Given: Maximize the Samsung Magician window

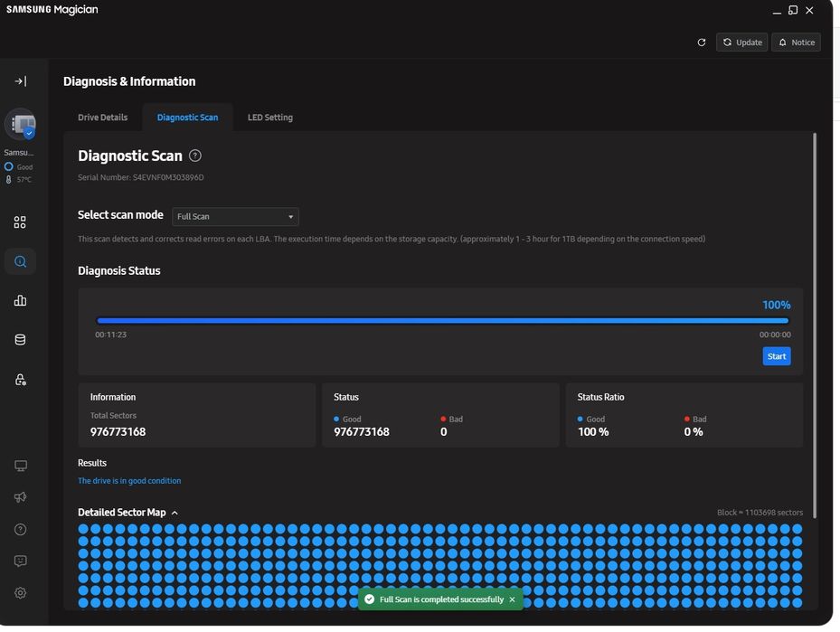Looking at the screenshot, I should tap(793, 10).
